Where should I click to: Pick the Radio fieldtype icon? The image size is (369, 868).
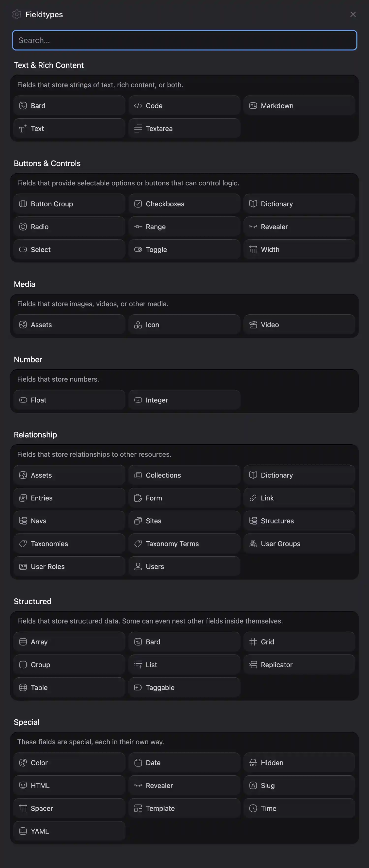pyautogui.click(x=23, y=227)
